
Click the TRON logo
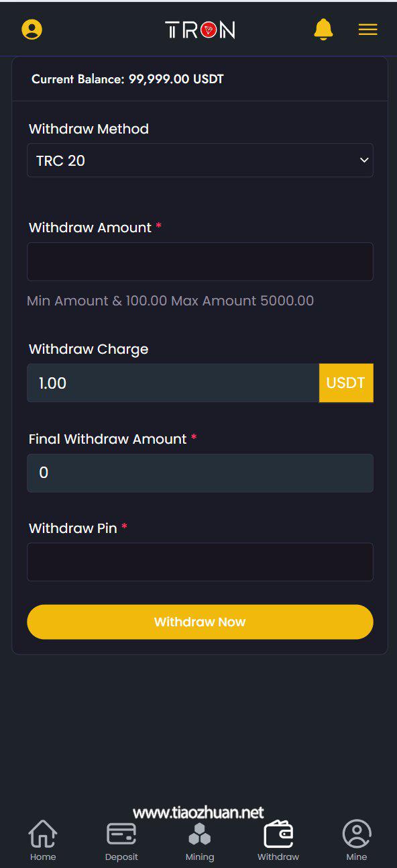coord(200,30)
